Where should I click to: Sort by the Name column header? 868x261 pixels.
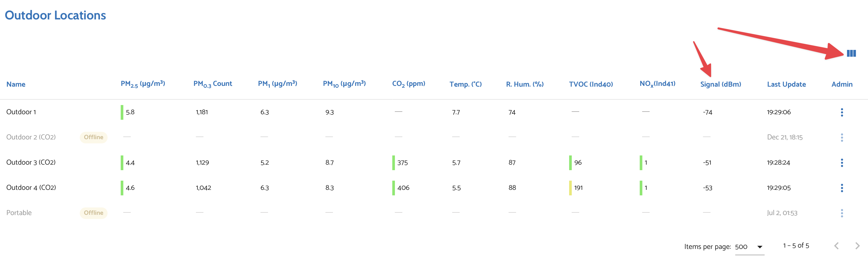coord(16,84)
